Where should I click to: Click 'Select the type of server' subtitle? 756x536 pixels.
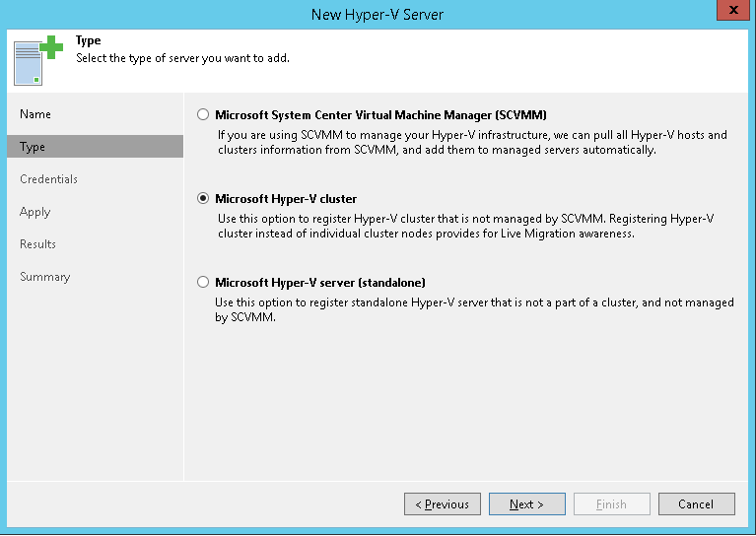(x=182, y=58)
